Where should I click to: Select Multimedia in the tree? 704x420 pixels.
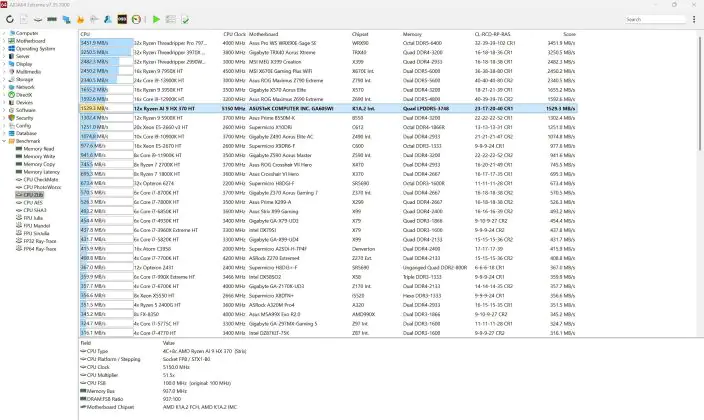click(28, 71)
